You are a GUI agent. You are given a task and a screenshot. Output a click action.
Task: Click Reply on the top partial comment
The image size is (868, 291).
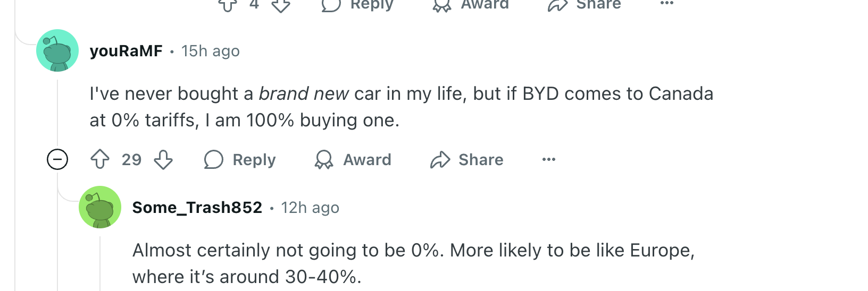click(x=357, y=5)
